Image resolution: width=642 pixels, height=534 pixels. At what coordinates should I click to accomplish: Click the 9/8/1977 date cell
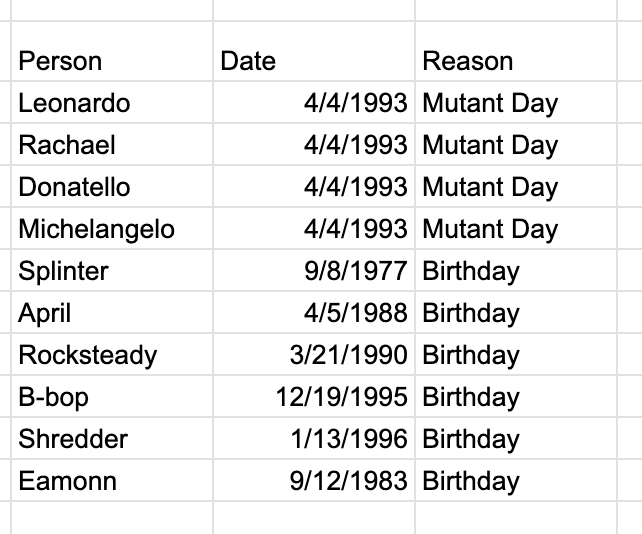tap(314, 271)
